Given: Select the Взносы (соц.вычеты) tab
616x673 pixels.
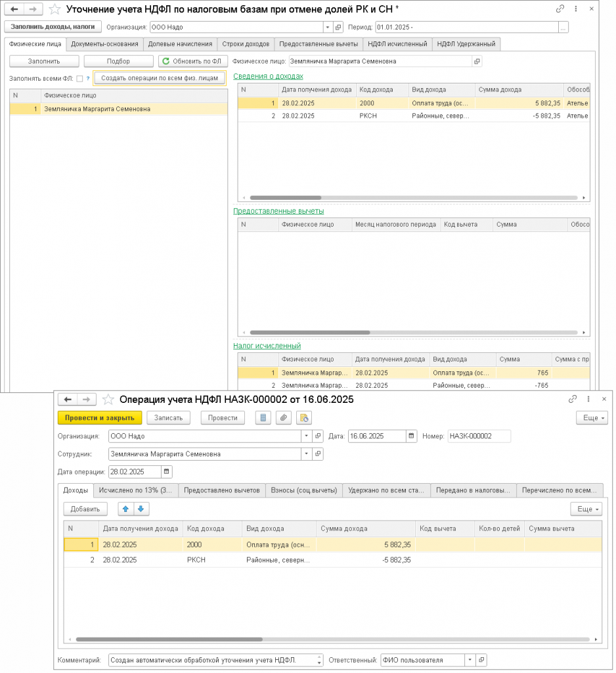Looking at the screenshot, I should [x=304, y=490].
